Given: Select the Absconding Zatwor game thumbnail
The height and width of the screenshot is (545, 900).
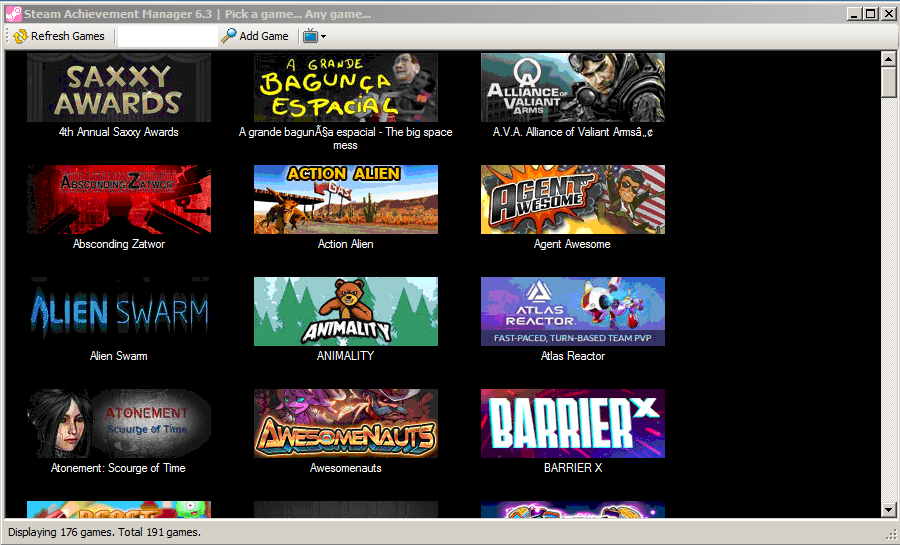Looking at the screenshot, I should click(119, 199).
